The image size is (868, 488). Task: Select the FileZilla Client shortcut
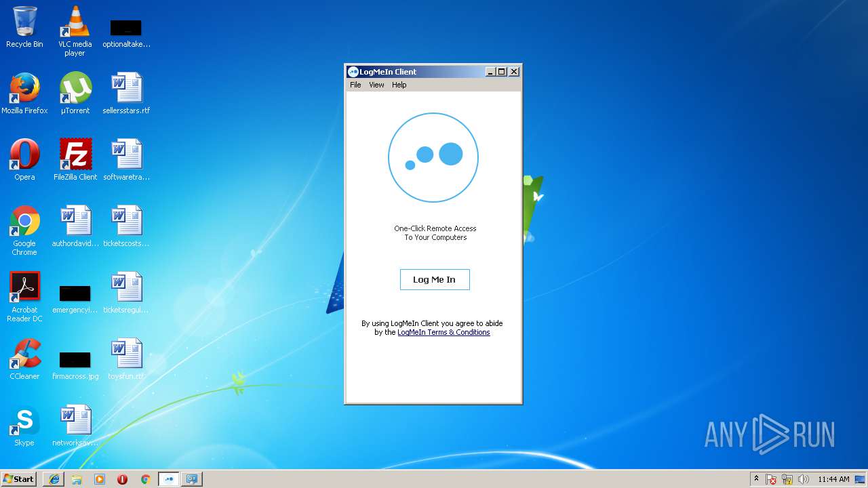coord(75,160)
